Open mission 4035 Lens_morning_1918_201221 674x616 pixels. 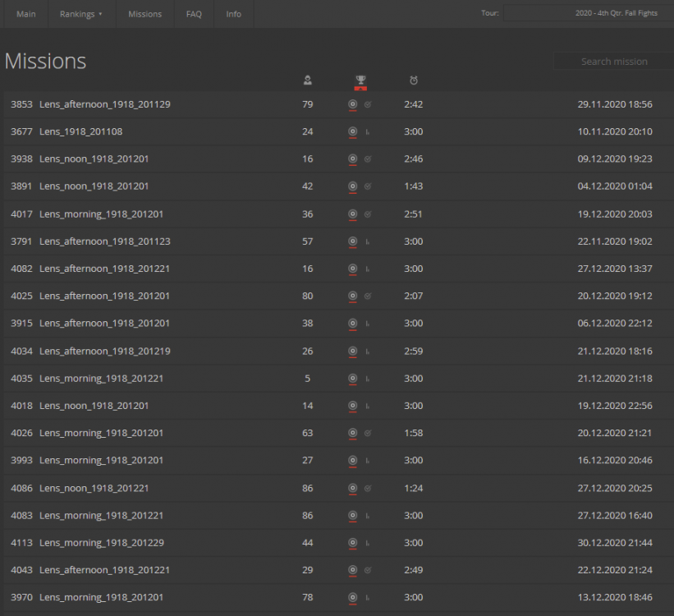[101, 379]
